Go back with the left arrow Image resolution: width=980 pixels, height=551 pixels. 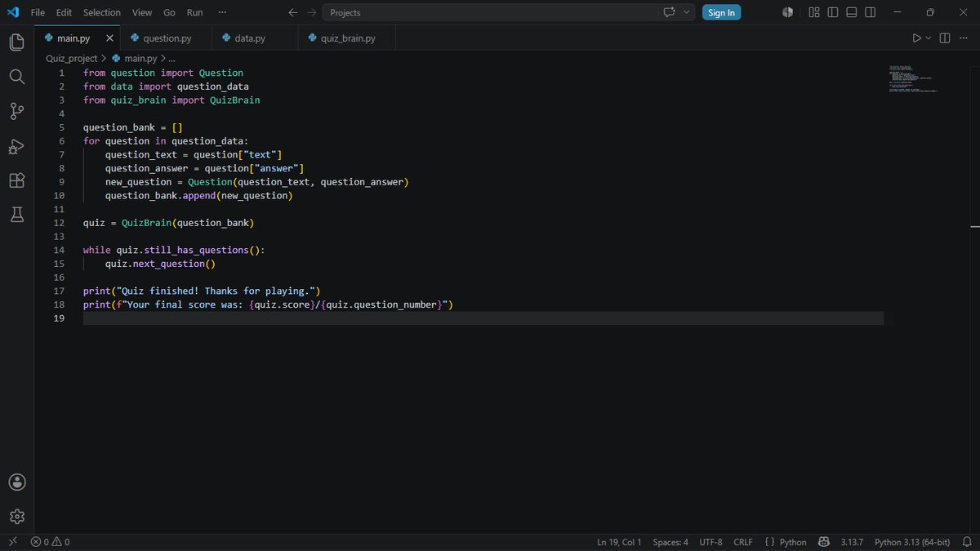[x=293, y=12]
